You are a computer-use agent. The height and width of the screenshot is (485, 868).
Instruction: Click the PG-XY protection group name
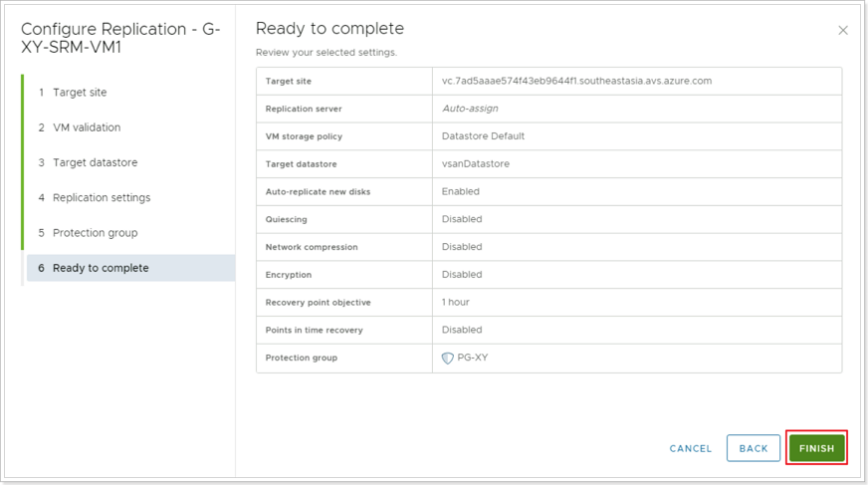click(x=473, y=358)
